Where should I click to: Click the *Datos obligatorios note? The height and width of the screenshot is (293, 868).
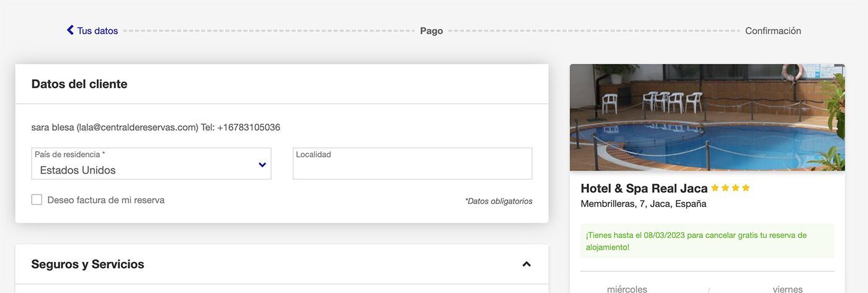tap(498, 201)
